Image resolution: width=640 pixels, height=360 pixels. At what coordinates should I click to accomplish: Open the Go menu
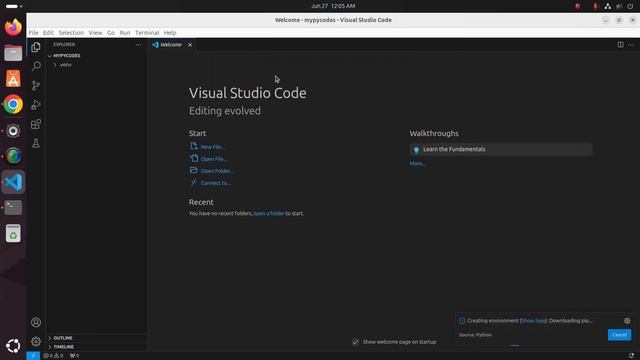click(x=111, y=33)
